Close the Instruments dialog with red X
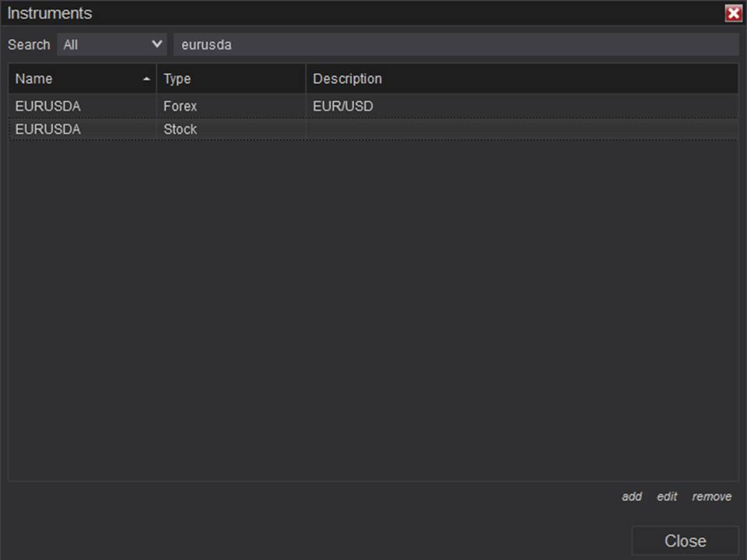The width and height of the screenshot is (747, 560). [733, 13]
